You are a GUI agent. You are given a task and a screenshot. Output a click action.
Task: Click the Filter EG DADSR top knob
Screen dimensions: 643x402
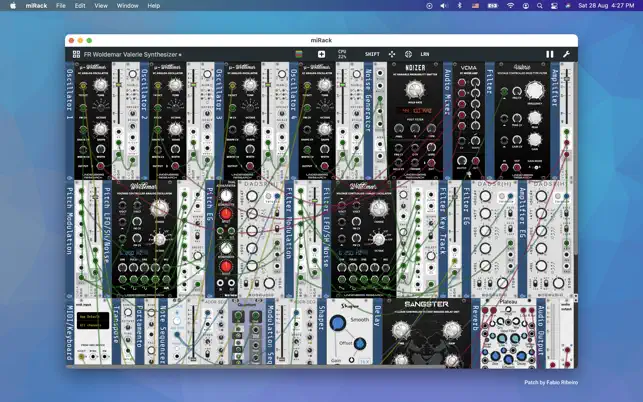(486, 196)
